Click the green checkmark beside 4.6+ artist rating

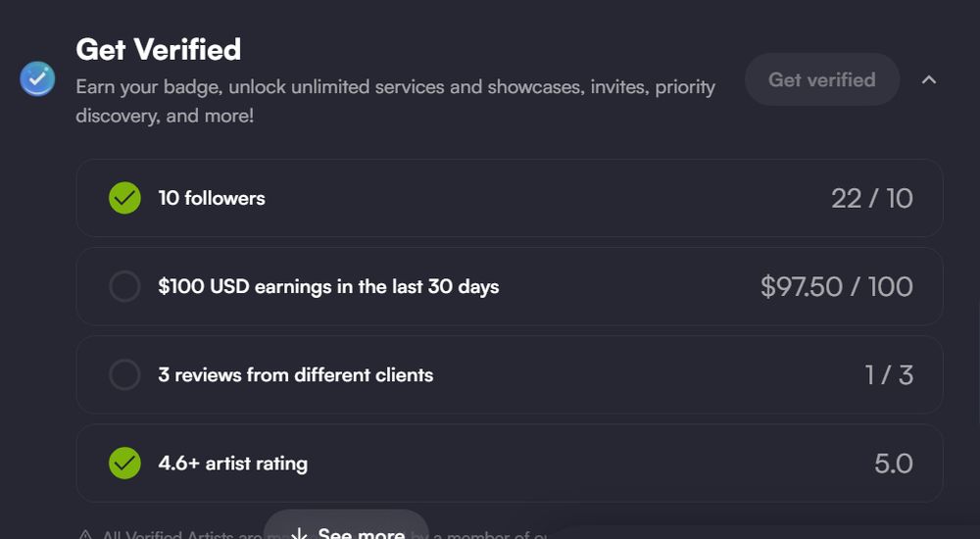[x=125, y=464]
